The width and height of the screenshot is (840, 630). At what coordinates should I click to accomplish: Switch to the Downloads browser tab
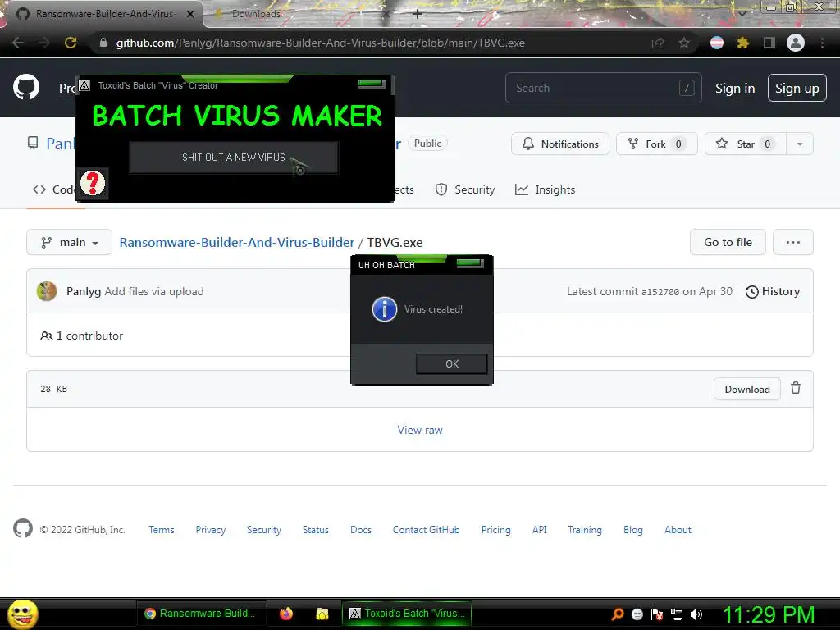pyautogui.click(x=301, y=14)
